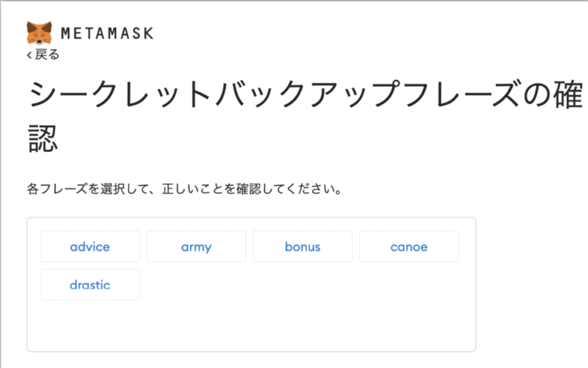Click the instruction text below the heading

184,189
